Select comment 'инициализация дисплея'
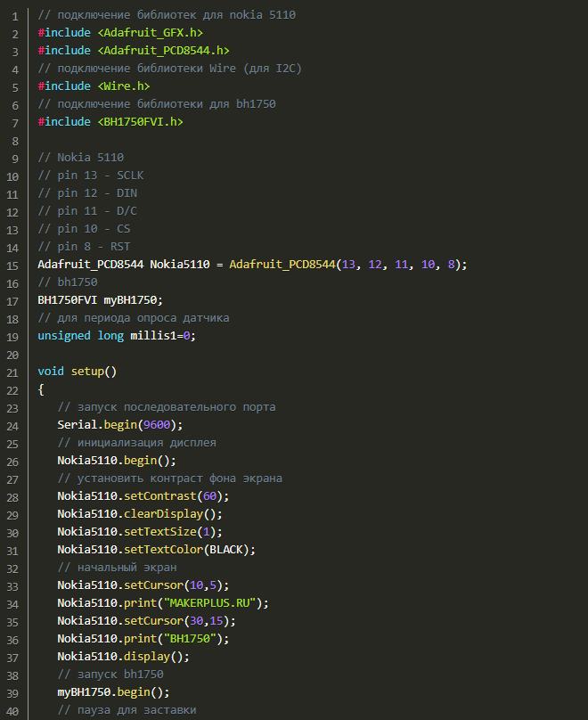This screenshot has height=720, width=588. coord(137,443)
